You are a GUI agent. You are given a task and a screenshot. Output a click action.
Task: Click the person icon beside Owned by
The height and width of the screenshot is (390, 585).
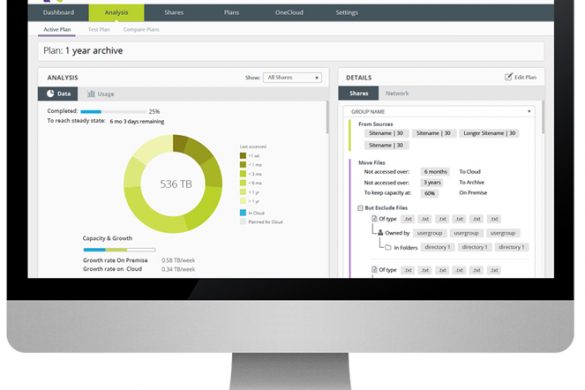point(380,233)
